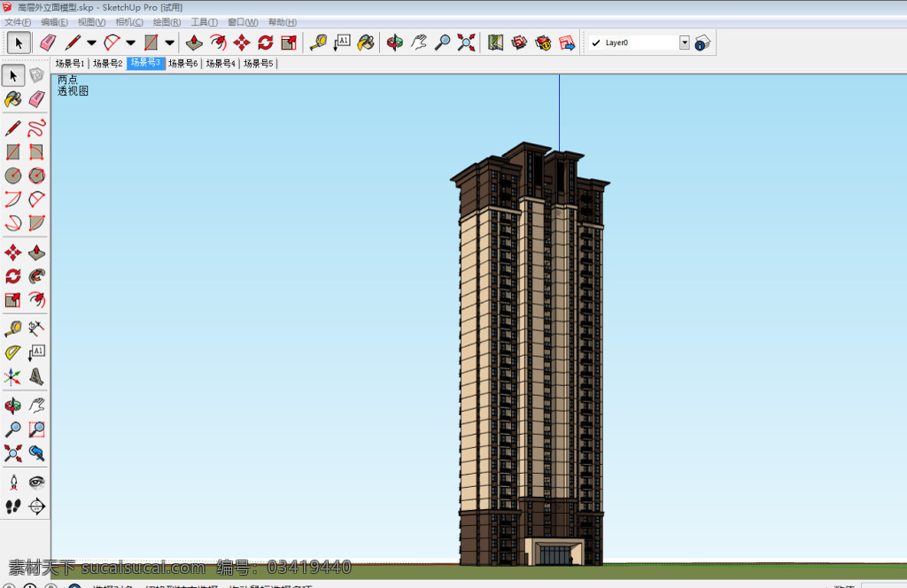907x588 pixels.
Task: Switch to scene tab 场景号5
Action: click(258, 64)
